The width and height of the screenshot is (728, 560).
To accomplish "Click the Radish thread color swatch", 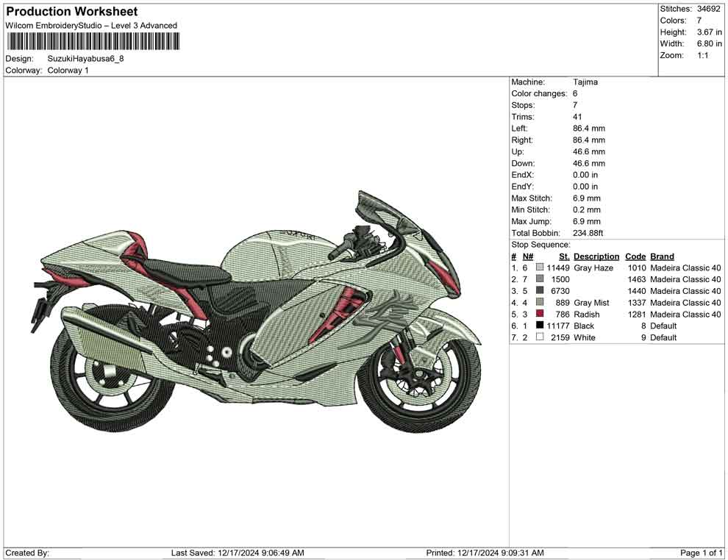I will pyautogui.click(x=541, y=315).
